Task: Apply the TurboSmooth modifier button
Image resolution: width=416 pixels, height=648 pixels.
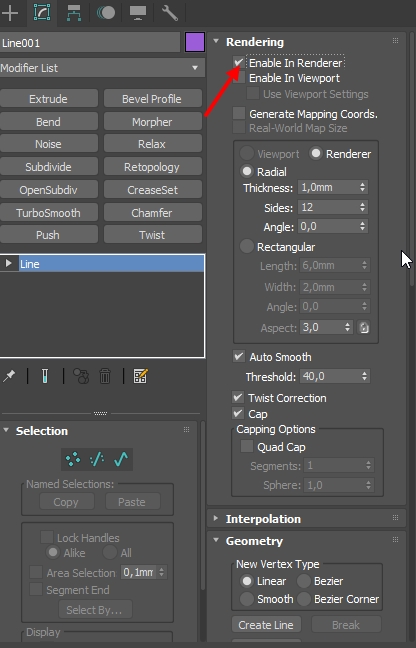Action: pyautogui.click(x=48, y=213)
